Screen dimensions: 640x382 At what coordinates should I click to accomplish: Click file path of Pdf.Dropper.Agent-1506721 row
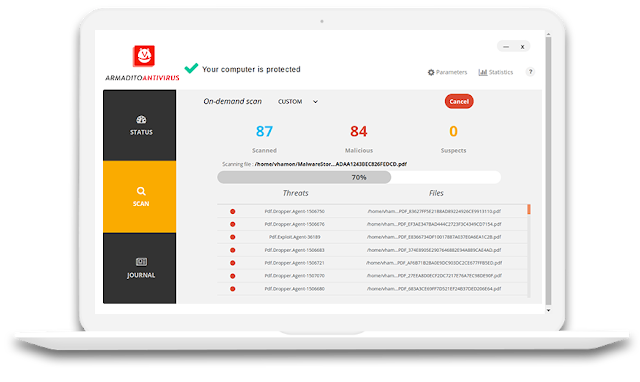coord(434,263)
